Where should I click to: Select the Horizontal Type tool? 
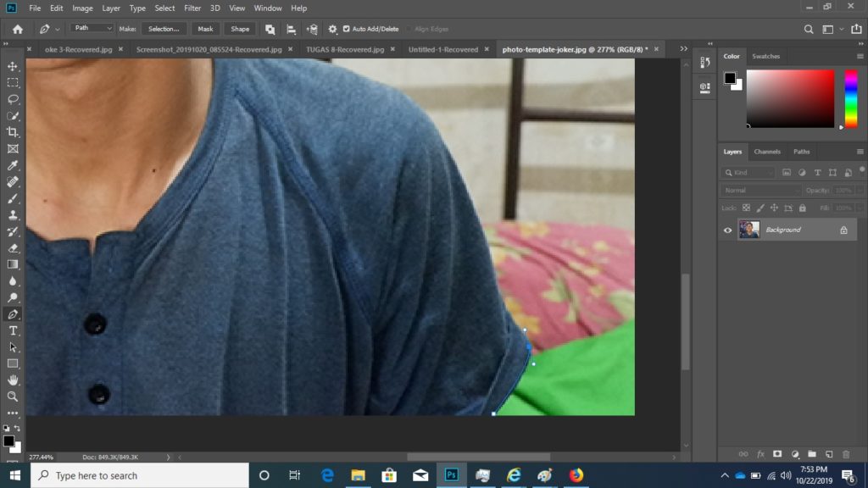[13, 331]
